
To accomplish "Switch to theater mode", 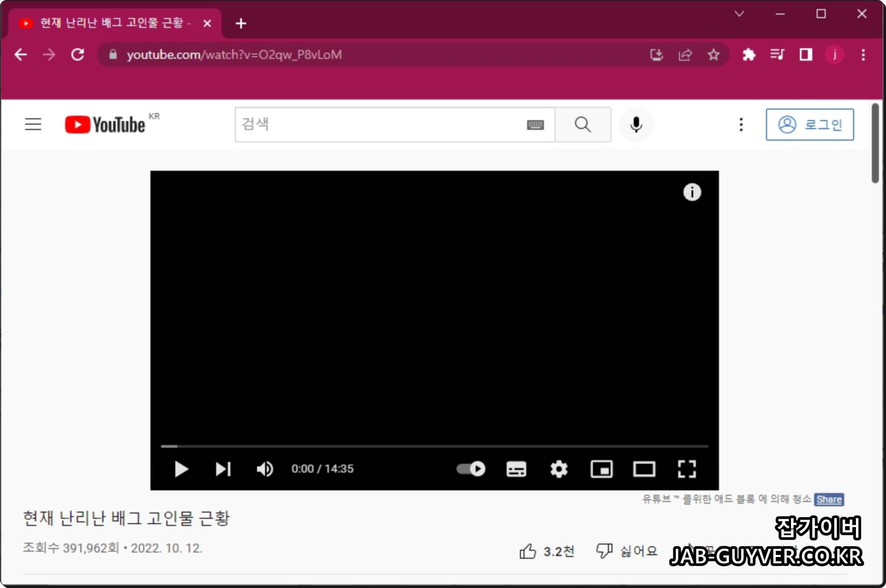I will coord(644,469).
